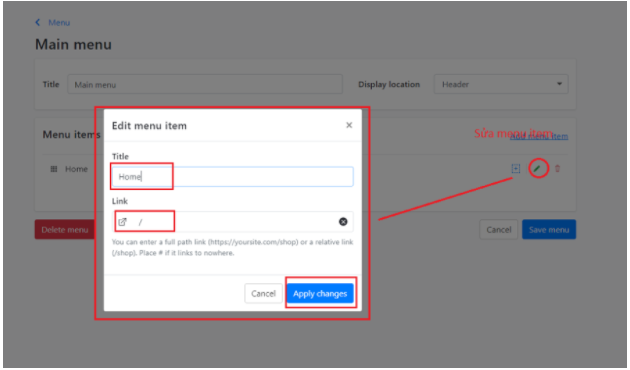
Task: Click Cancel next to Save menu
Action: point(499,230)
